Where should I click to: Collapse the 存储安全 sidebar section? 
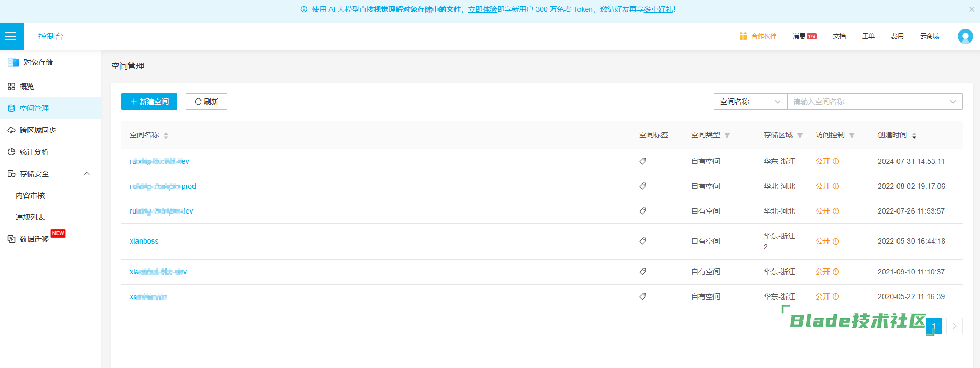coord(87,174)
